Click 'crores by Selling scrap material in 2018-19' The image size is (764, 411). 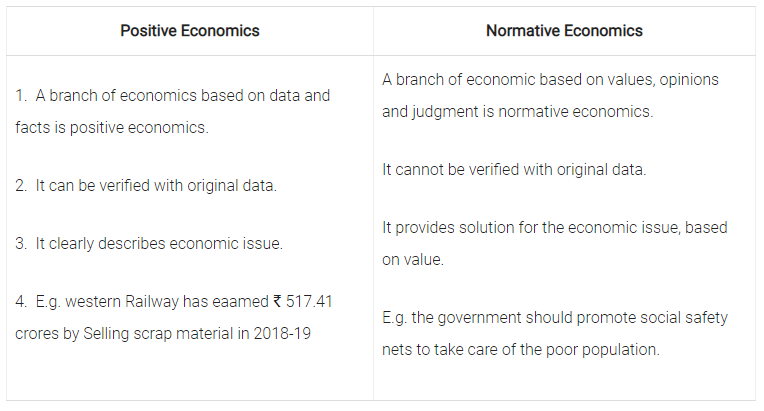[163, 334]
